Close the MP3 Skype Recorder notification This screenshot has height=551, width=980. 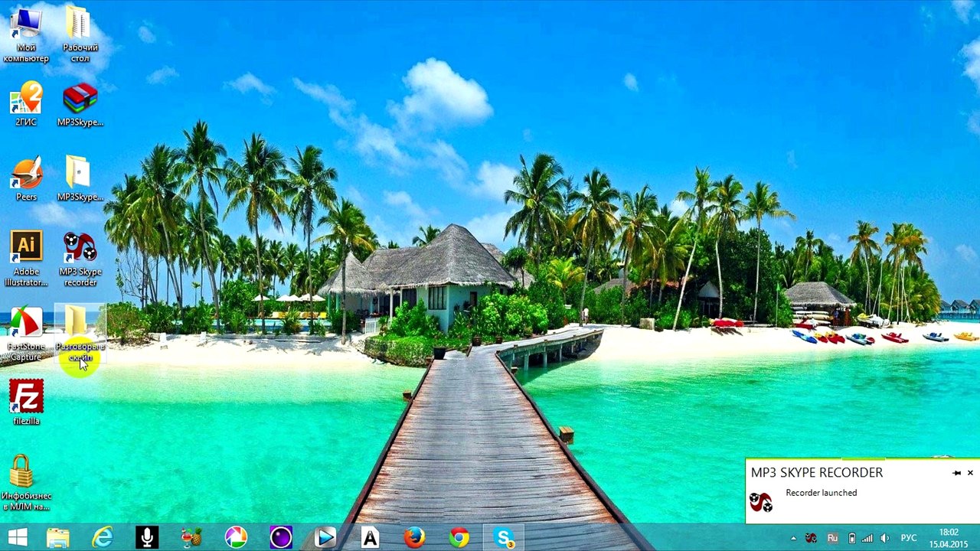(970, 473)
